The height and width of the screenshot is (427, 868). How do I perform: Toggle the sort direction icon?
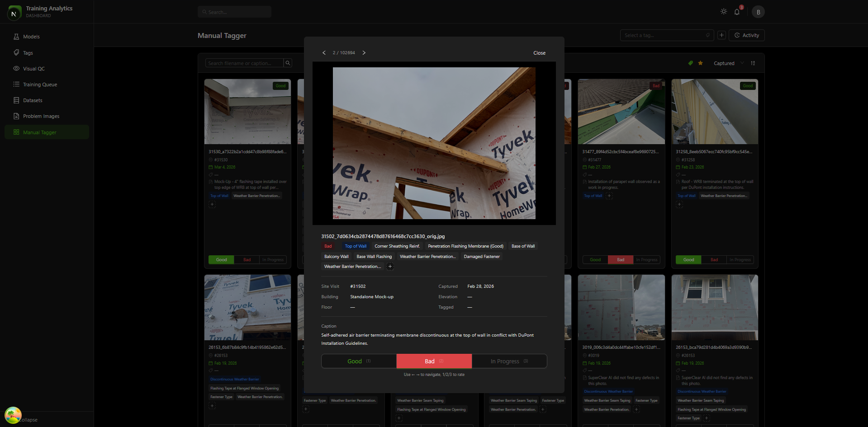(x=753, y=63)
